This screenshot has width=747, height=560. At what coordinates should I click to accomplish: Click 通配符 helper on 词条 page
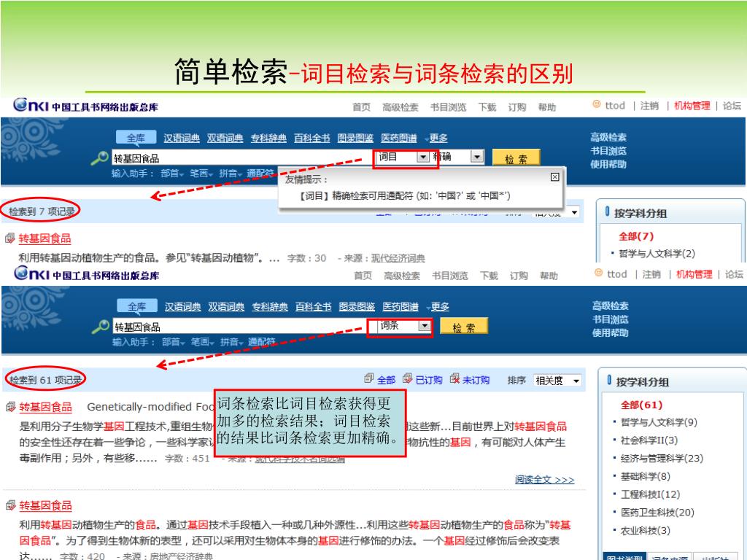[262, 342]
